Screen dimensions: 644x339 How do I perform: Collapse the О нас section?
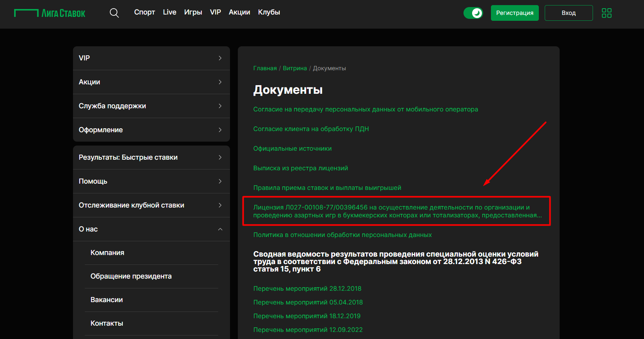(x=151, y=229)
